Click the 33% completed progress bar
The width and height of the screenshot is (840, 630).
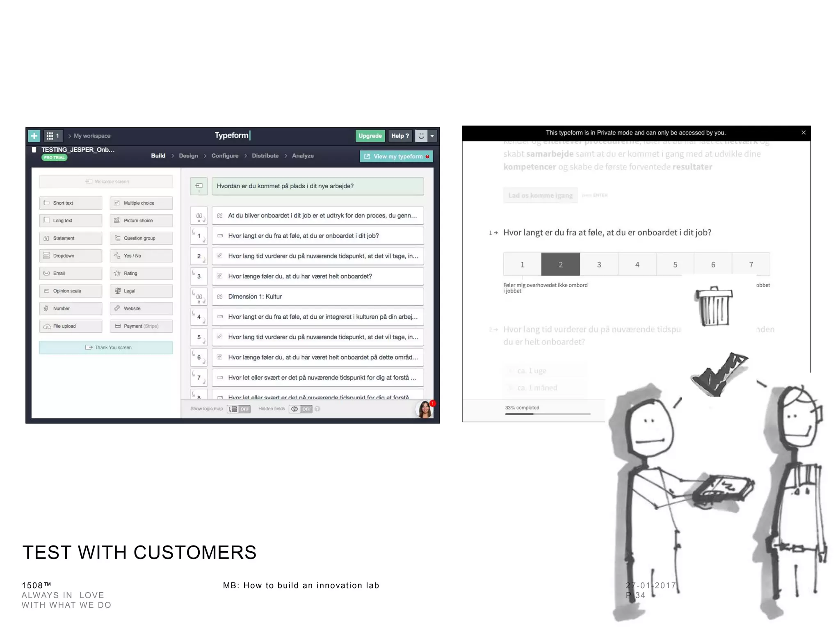548,414
